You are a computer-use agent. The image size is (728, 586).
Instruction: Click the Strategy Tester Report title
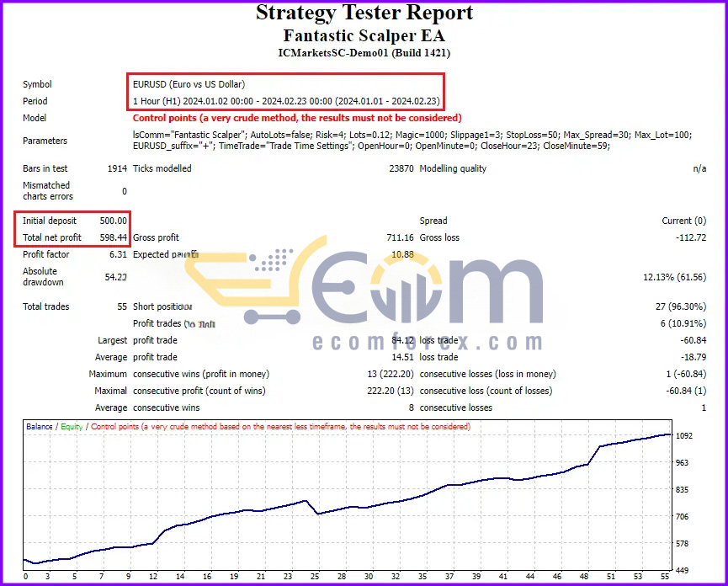click(364, 13)
